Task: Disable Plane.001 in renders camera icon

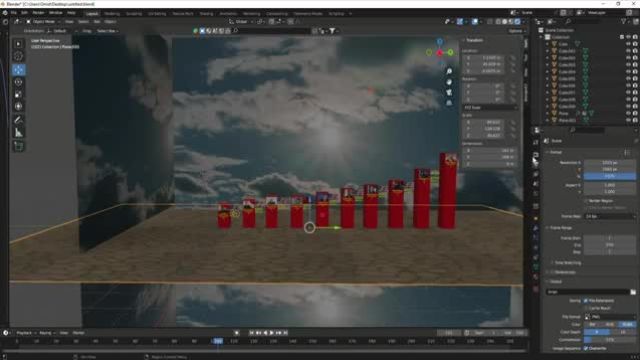Action: point(635,120)
